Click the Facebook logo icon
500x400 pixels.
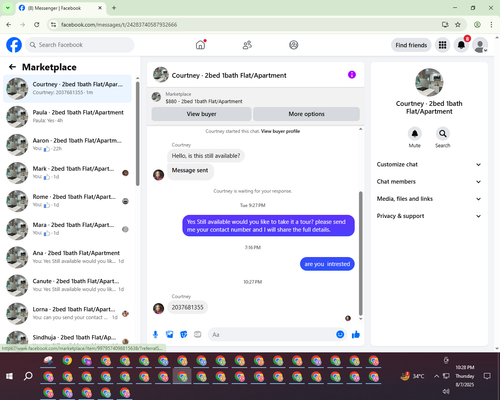click(x=14, y=45)
